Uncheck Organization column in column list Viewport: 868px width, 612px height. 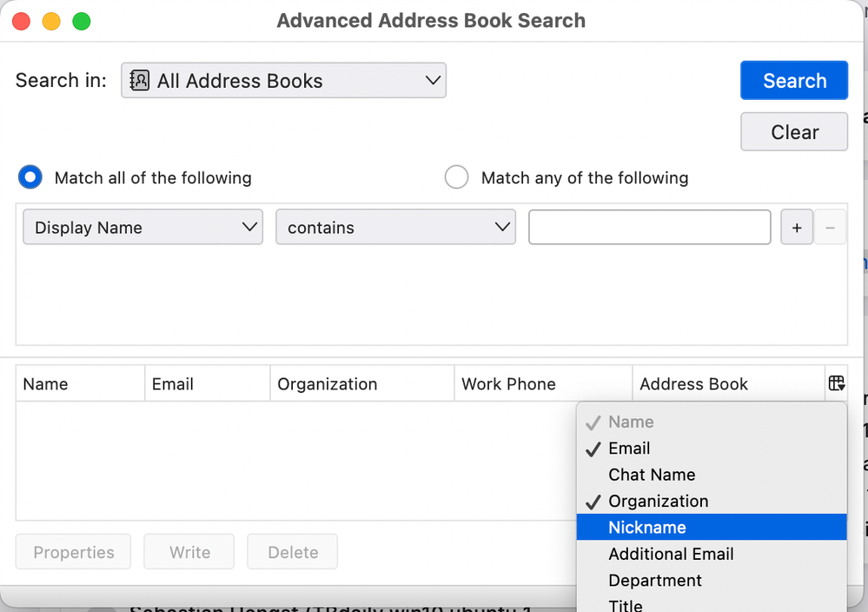(658, 502)
